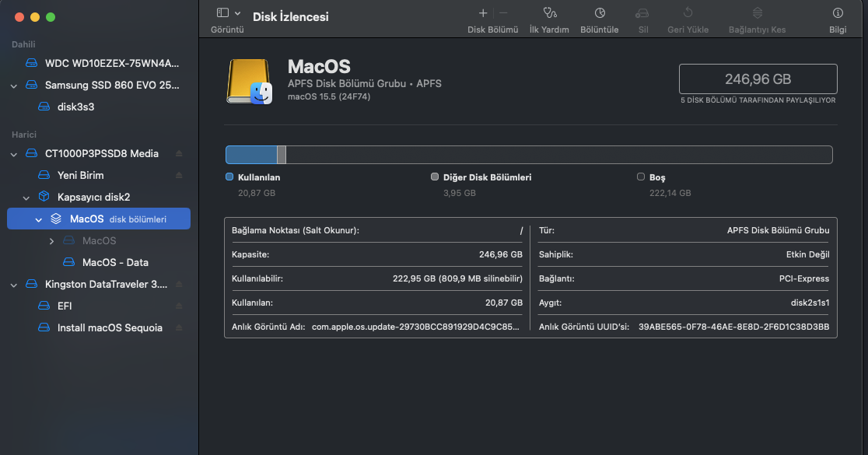
Task: Click the Bilgi info icon
Action: (x=838, y=13)
